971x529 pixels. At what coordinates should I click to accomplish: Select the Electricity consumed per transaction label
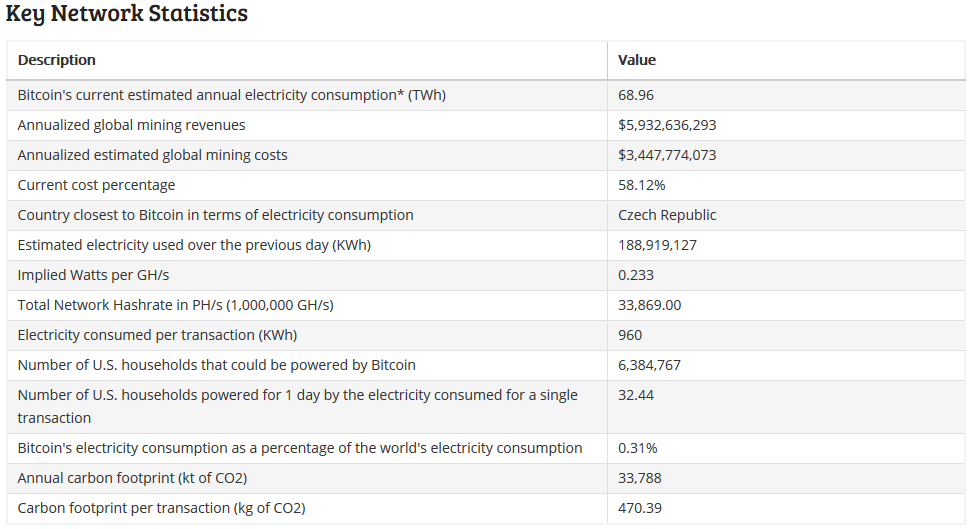coord(157,335)
